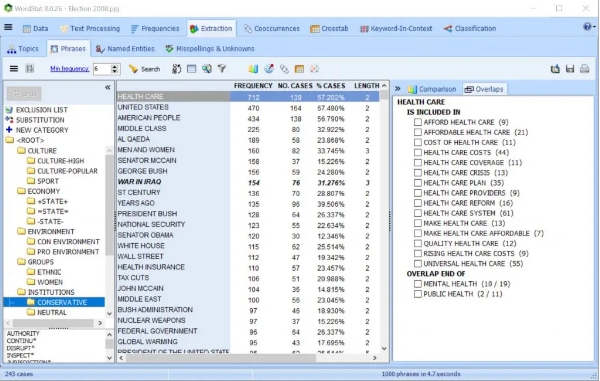
Task: Select the PRO ENVIRONMENT folder
Action: 68,252
